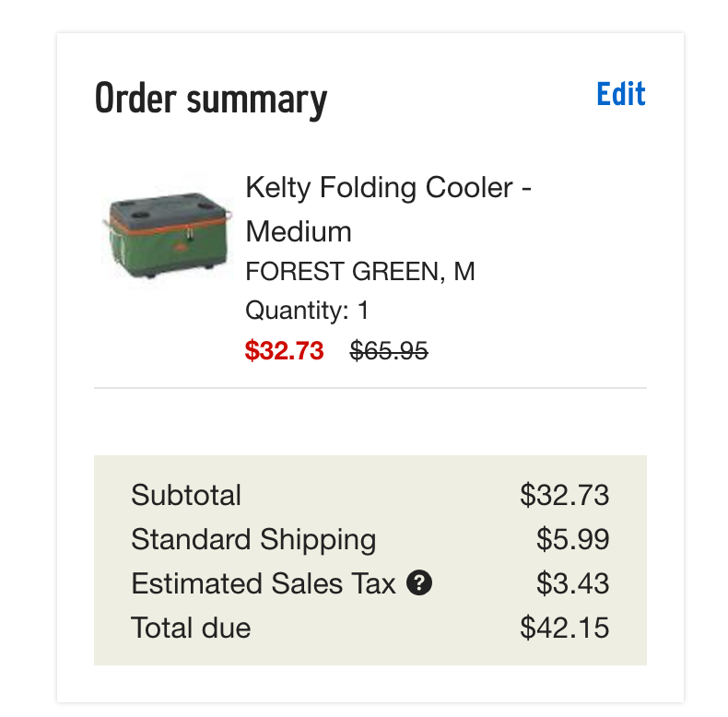Click the word Medium in product name
Screen dimensions: 728x717
pyautogui.click(x=299, y=231)
